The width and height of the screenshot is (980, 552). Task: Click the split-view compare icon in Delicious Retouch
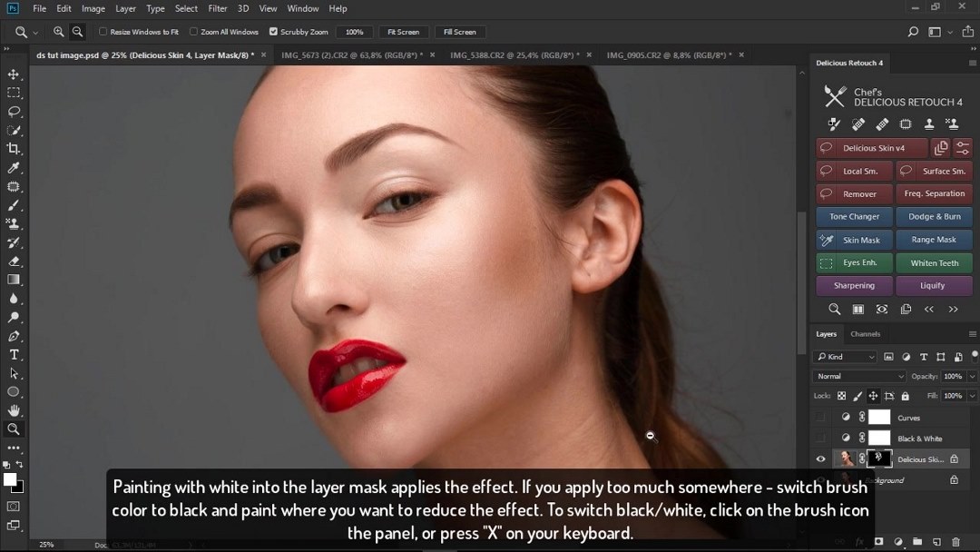pyautogui.click(x=858, y=309)
